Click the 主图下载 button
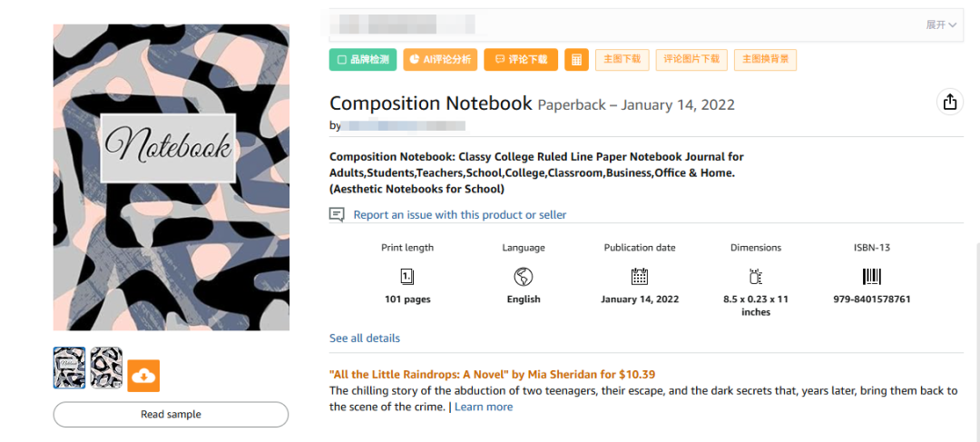This screenshot has width=980, height=442. (622, 59)
